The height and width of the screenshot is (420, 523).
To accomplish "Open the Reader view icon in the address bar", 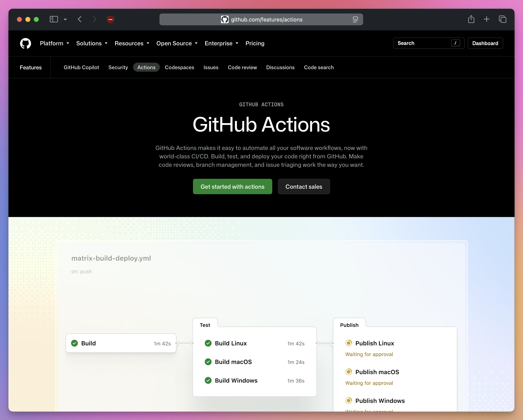I will 355,19.
